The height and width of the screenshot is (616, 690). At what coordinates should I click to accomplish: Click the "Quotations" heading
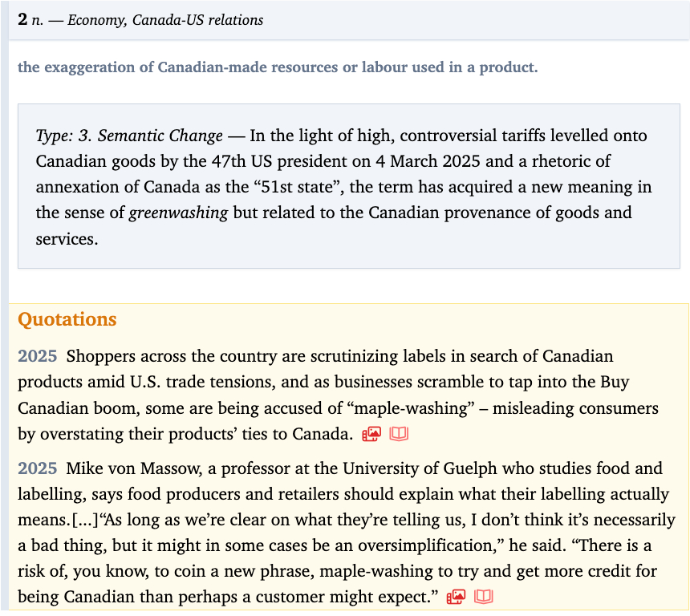tap(67, 319)
